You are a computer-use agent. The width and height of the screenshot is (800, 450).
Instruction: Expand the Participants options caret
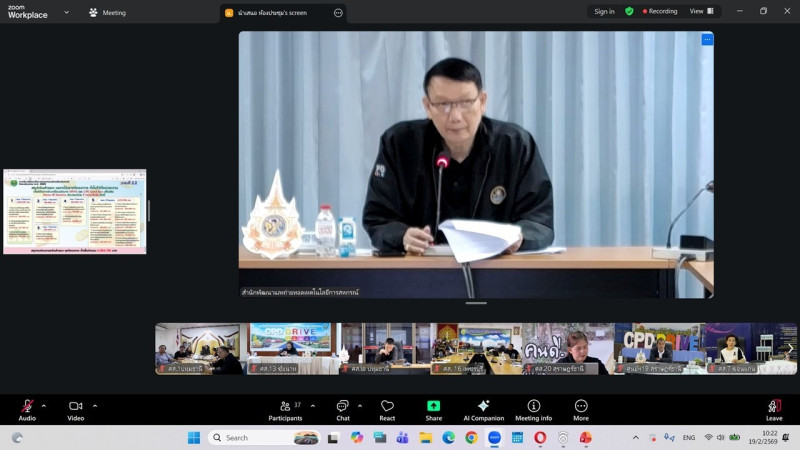point(313,406)
